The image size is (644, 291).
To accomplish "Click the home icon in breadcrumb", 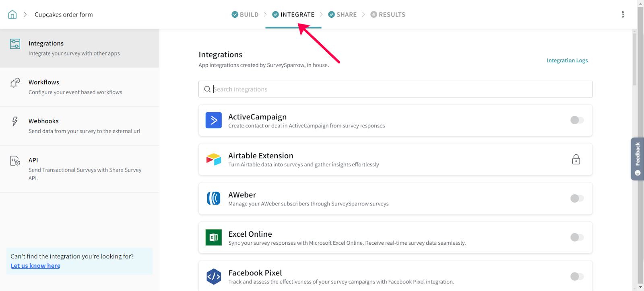I will click(x=12, y=15).
